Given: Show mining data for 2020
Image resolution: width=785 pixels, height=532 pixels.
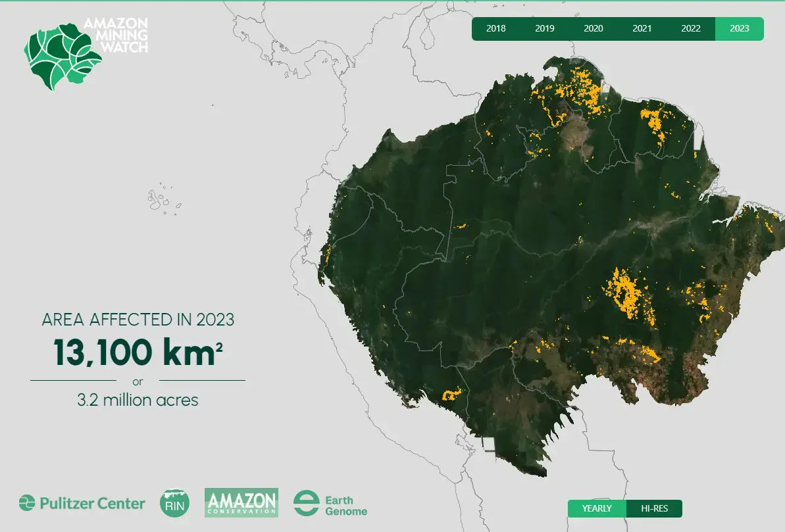Looking at the screenshot, I should 593,29.
